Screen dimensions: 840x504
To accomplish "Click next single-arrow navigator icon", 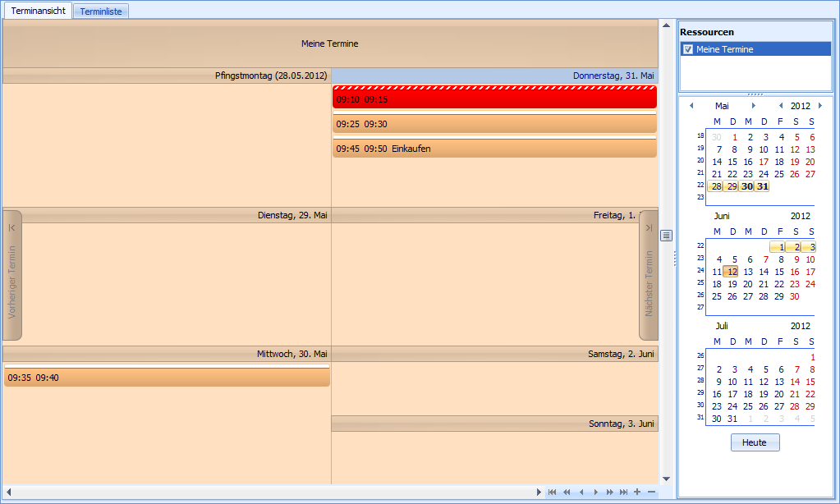I will 595,492.
